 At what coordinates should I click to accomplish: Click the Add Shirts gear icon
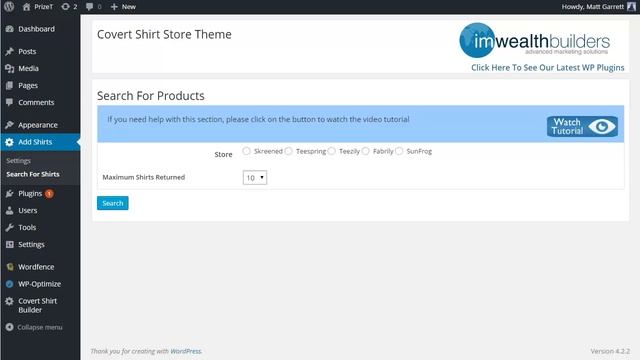[x=10, y=142]
